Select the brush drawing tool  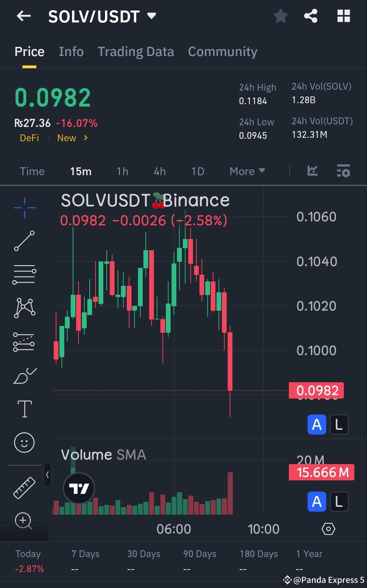pyautogui.click(x=24, y=375)
